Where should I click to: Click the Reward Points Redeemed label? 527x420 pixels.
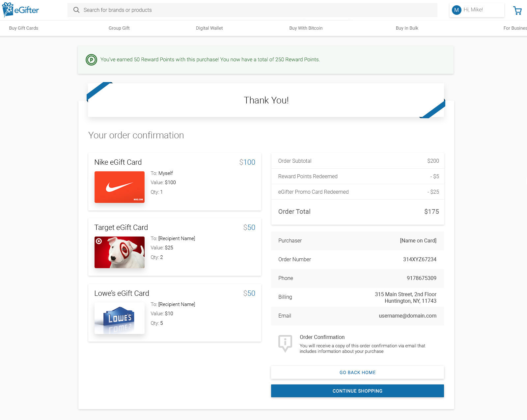click(308, 176)
